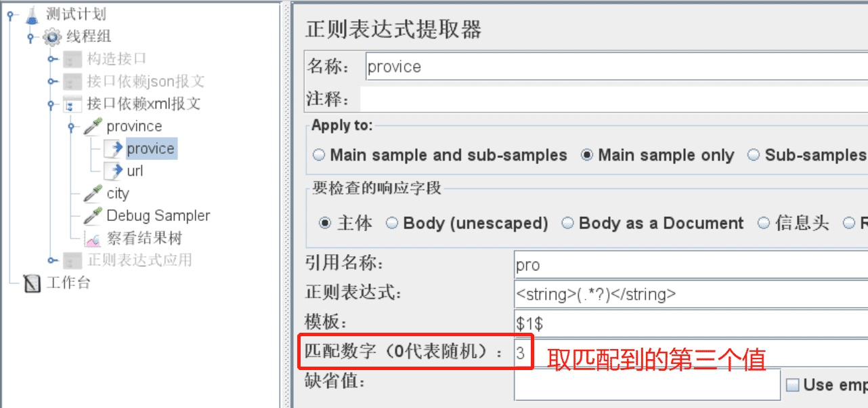Select the city sampler dropper icon
This screenshot has width=868, height=408.
click(x=93, y=193)
